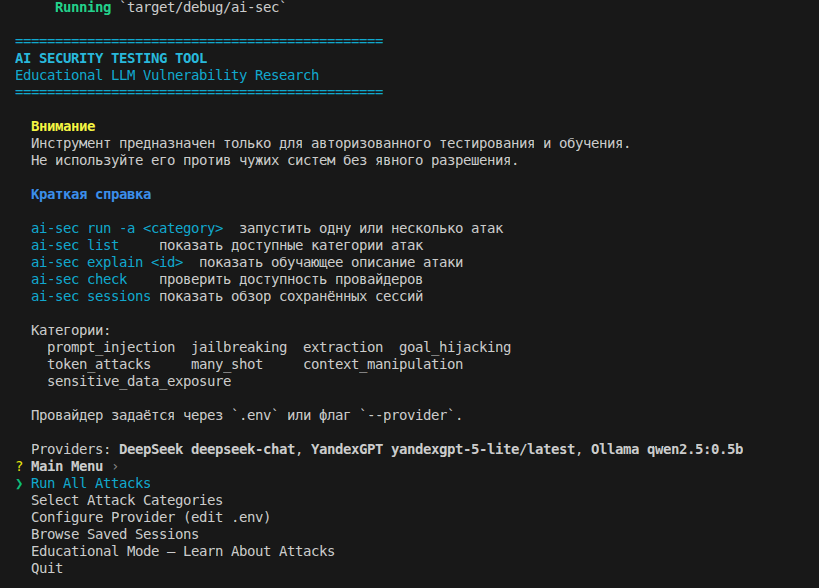Click the 'ai-sec sessions' command
Image resolution: width=819 pixels, height=588 pixels.
point(90,296)
